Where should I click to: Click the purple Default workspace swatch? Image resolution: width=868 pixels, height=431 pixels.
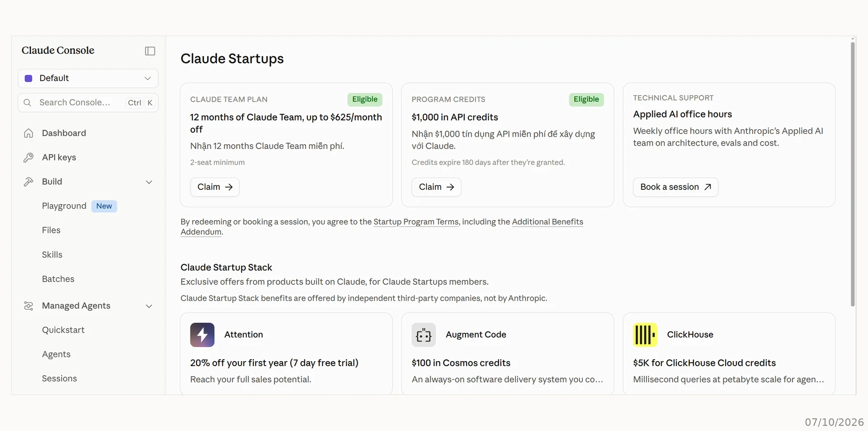[29, 78]
